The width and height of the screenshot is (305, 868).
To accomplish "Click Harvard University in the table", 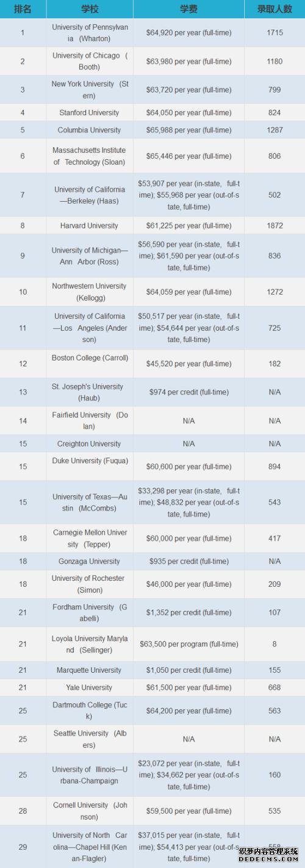I will pos(90,226).
